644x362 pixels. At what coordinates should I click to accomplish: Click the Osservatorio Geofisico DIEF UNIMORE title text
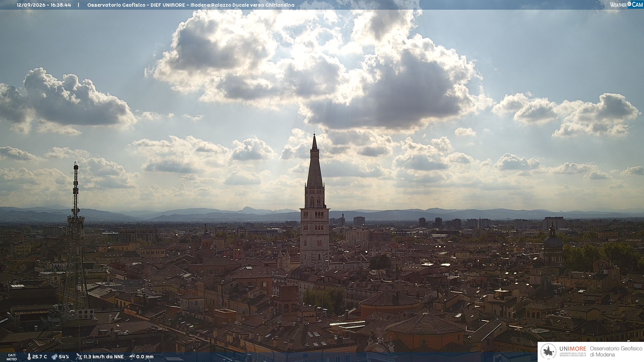tap(191, 5)
